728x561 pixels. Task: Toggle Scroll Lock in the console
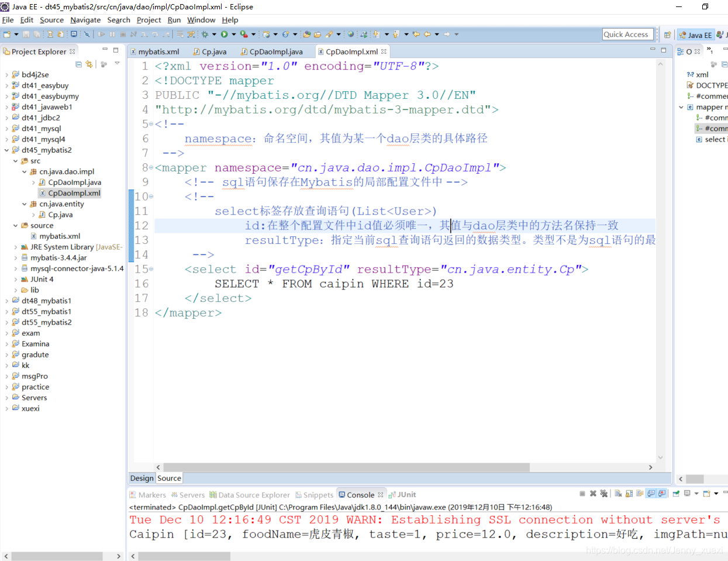629,494
